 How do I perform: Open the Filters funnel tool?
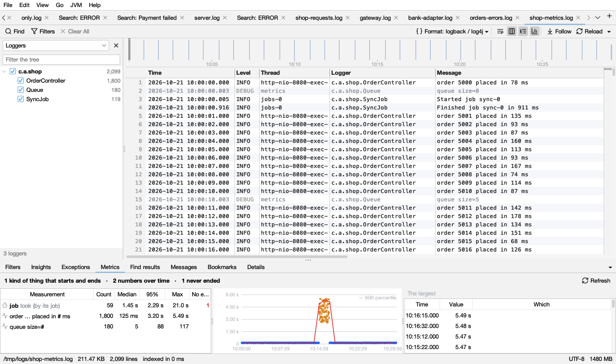pos(43,31)
